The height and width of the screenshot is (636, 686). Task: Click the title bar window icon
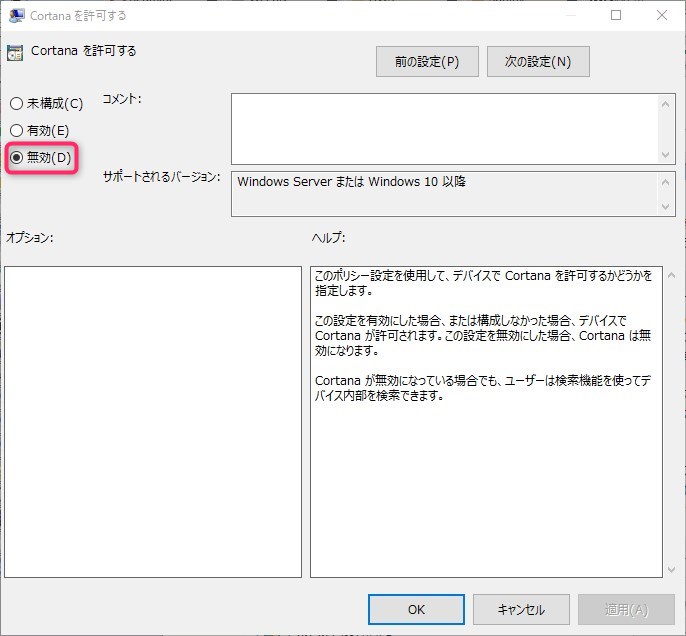click(x=16, y=16)
